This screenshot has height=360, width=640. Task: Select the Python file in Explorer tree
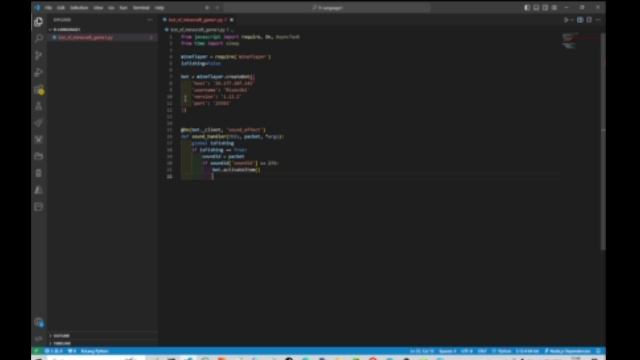(102, 37)
